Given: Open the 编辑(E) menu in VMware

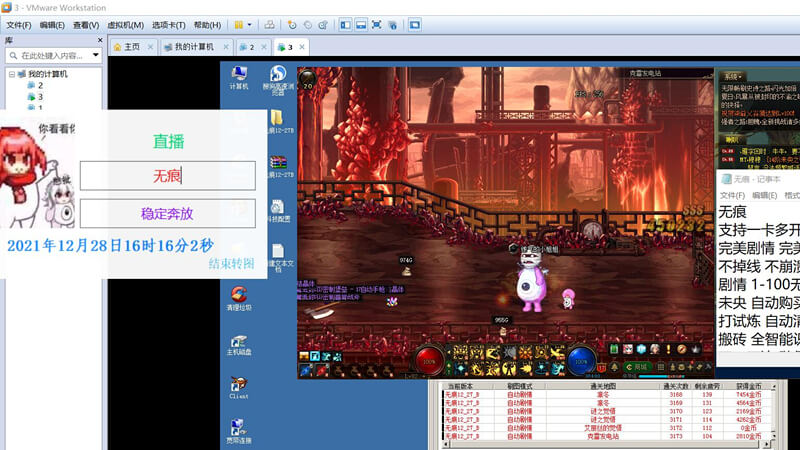Looking at the screenshot, I should [52, 25].
